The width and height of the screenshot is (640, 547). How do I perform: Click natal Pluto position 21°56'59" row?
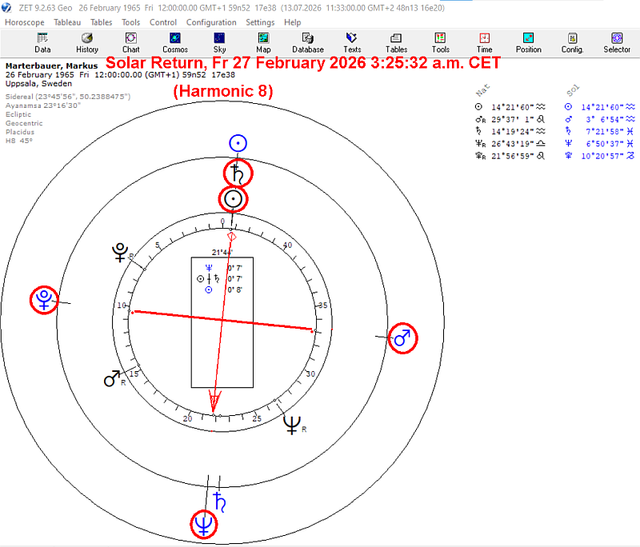510,156
